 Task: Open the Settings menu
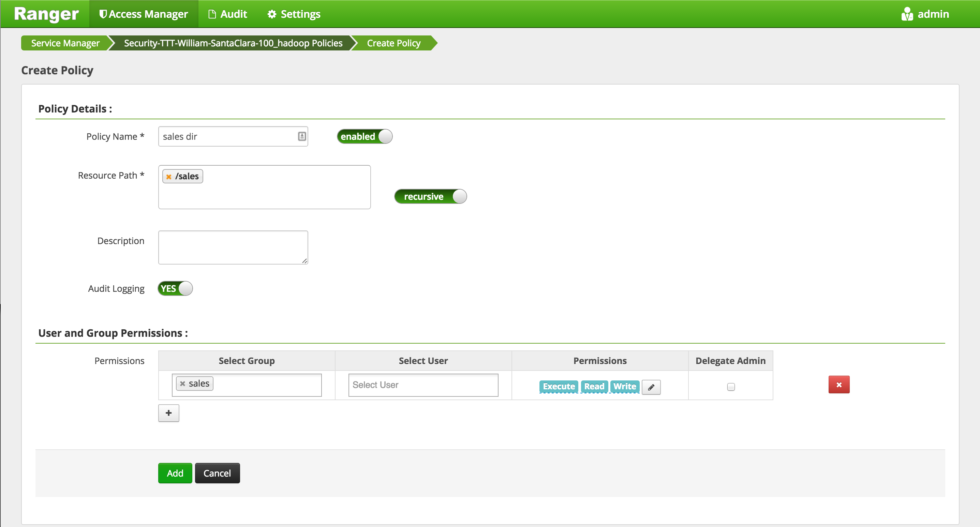pos(294,14)
